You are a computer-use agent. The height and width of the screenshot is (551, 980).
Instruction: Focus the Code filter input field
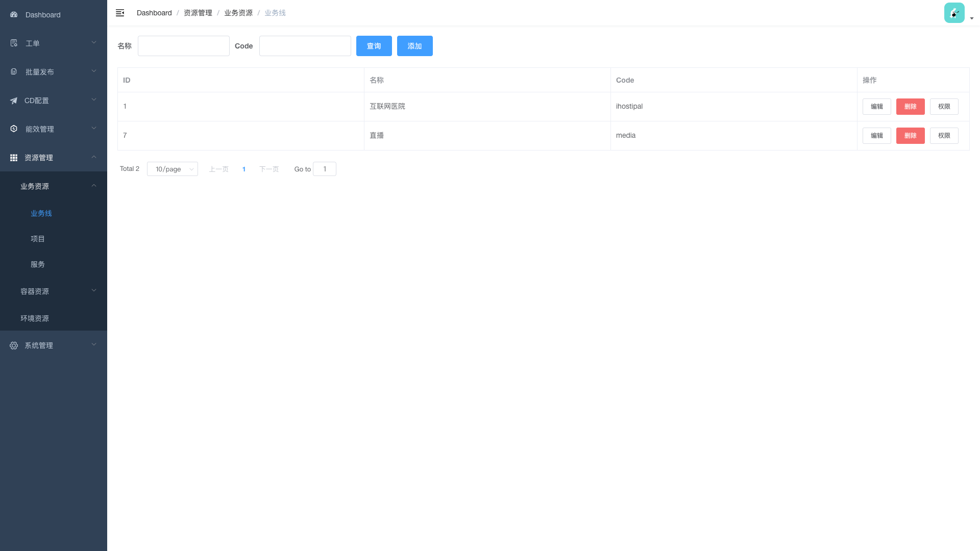tap(305, 46)
